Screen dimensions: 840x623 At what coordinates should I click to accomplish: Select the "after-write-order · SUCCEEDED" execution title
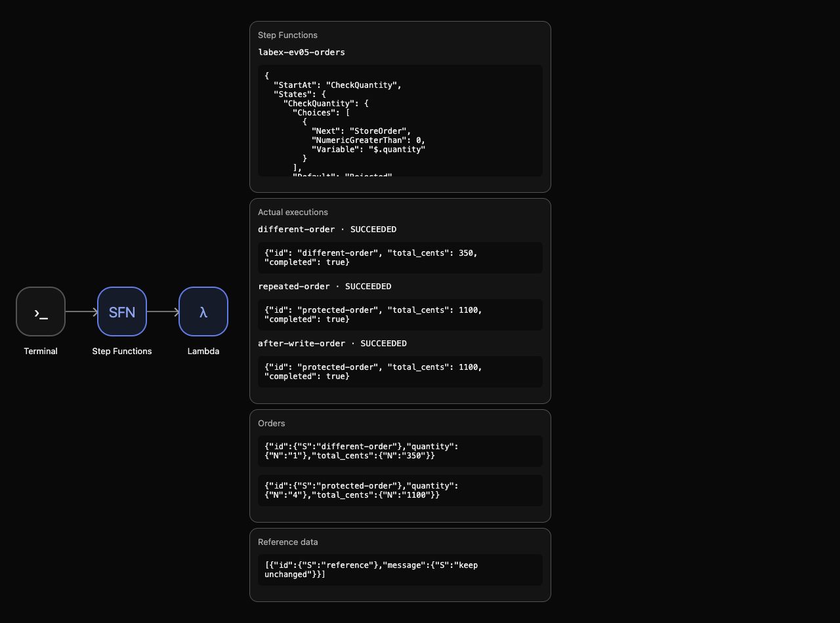point(332,344)
